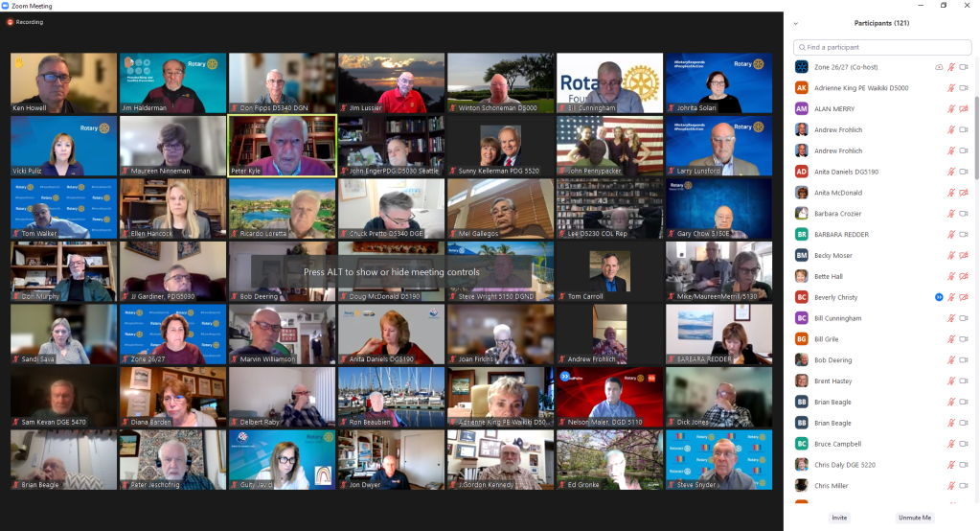Select Bill Cunningham in the participant list
980x531 pixels.
click(x=837, y=318)
